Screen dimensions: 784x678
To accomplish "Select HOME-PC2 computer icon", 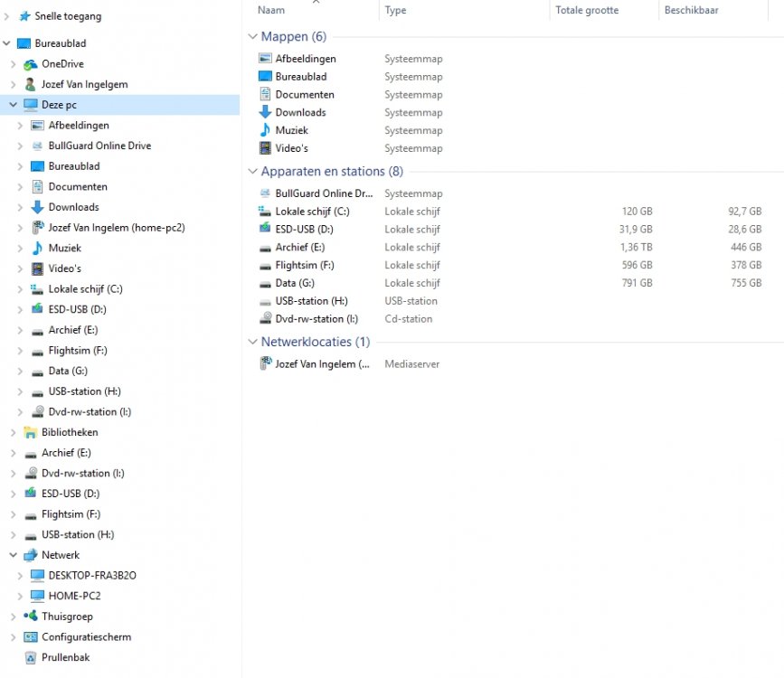I will (37, 596).
